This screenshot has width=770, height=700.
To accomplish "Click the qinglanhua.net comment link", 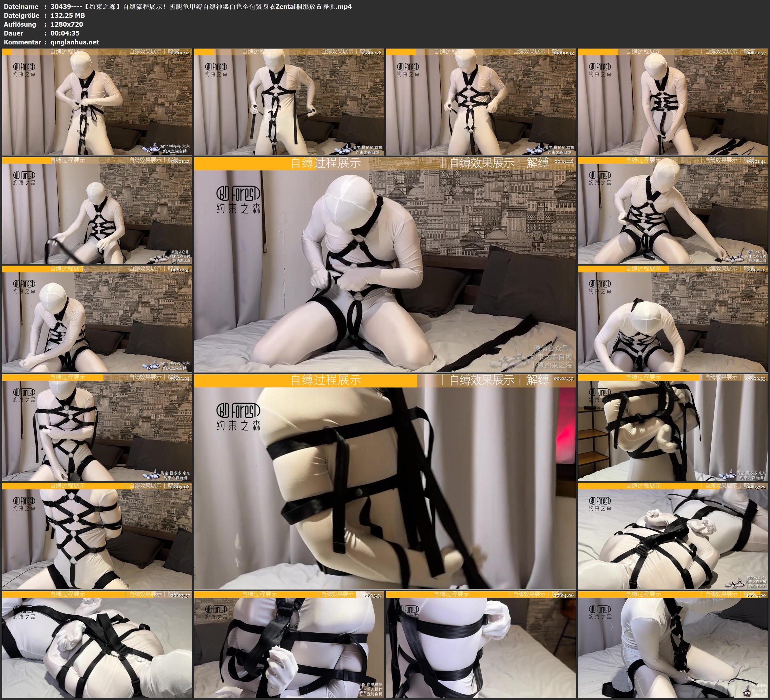I will [x=75, y=42].
